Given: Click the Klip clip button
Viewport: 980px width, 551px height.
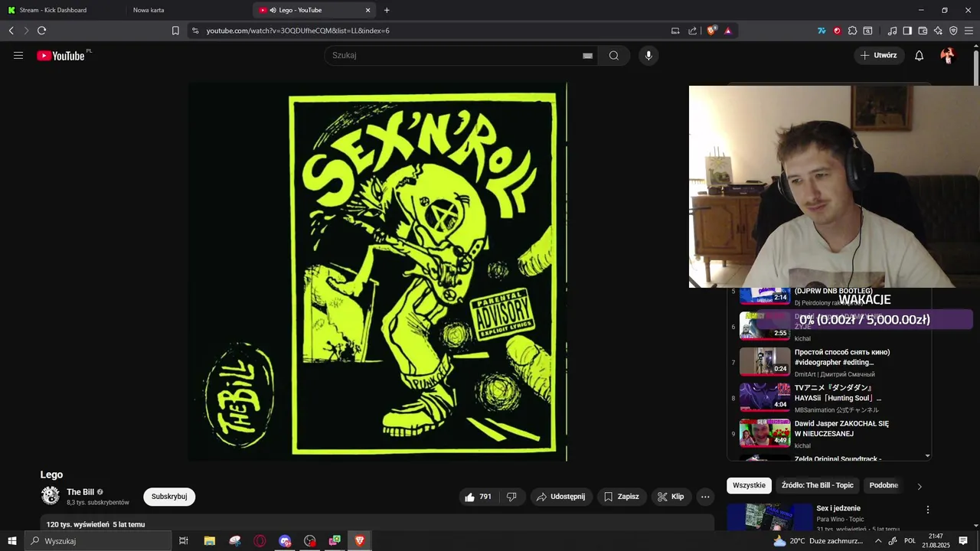Looking at the screenshot, I should (670, 497).
